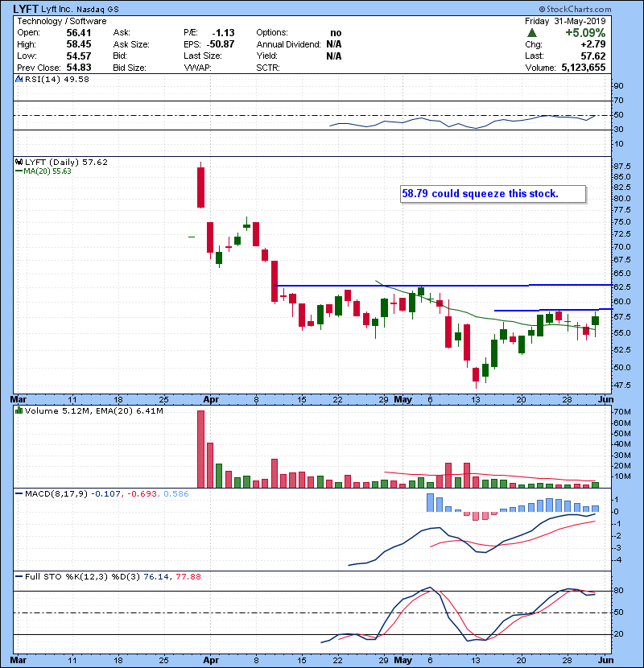Click the MACD histogram value 0.586
The height and width of the screenshot is (668, 644).
(x=176, y=494)
